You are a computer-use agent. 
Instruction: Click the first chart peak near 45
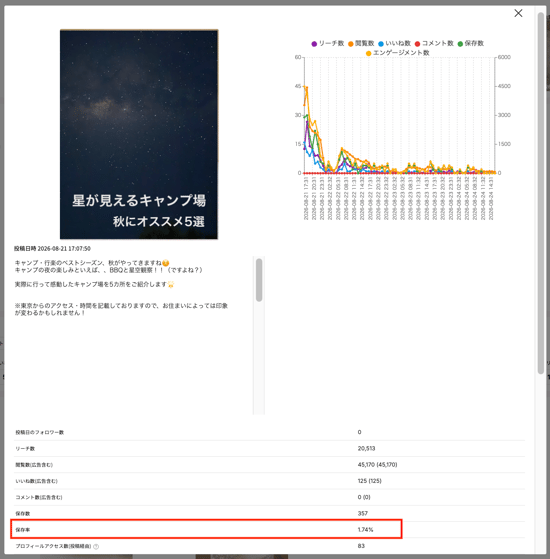[306, 87]
